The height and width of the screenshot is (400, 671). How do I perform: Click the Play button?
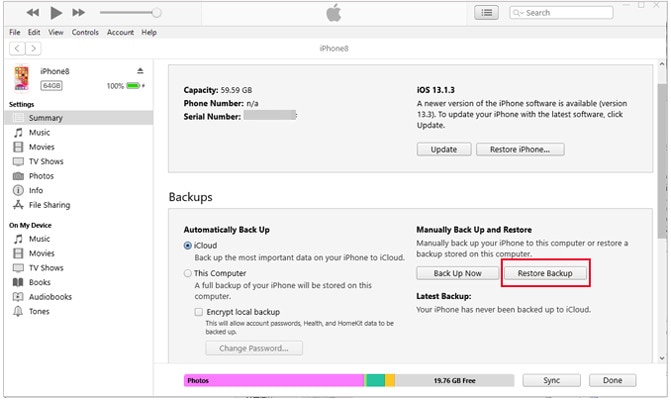click(x=55, y=13)
